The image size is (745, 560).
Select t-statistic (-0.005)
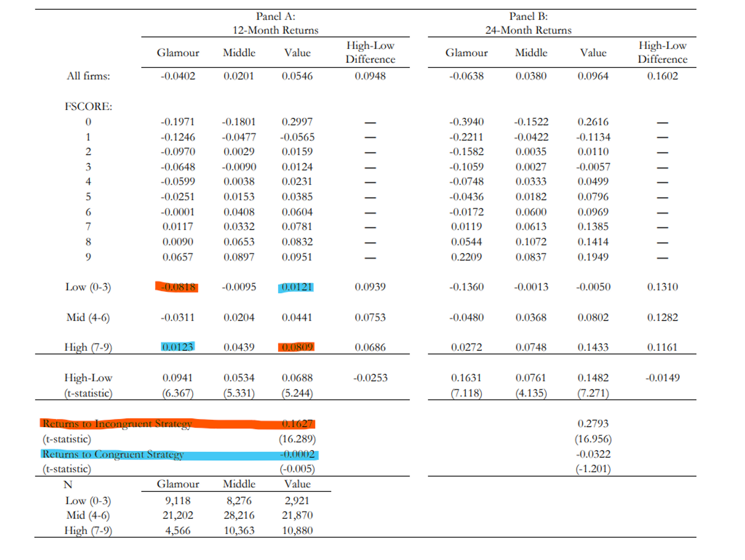[x=297, y=469]
